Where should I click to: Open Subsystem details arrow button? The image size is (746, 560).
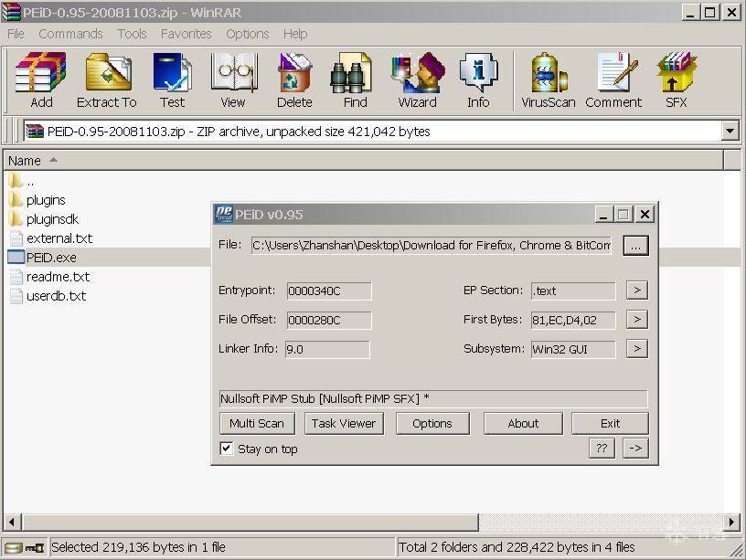[637, 348]
